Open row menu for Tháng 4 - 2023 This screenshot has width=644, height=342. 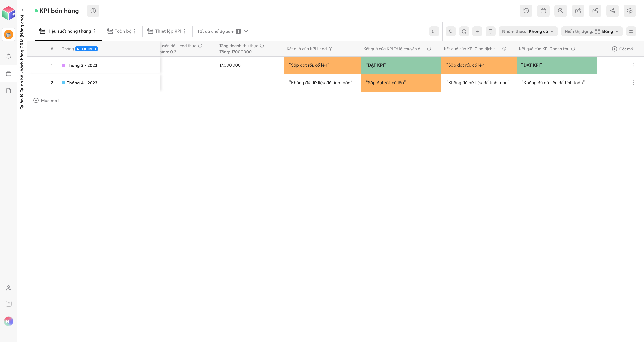click(x=634, y=83)
